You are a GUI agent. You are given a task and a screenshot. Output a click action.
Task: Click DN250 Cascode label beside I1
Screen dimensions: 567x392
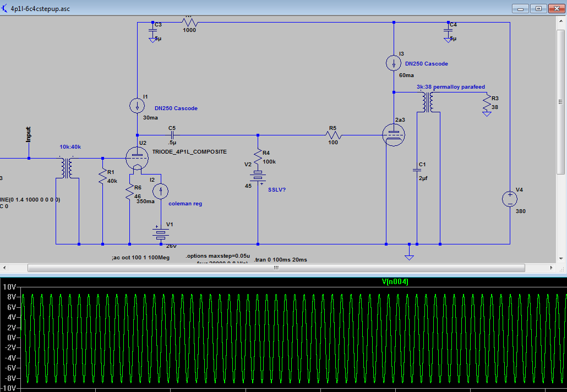[x=176, y=108]
